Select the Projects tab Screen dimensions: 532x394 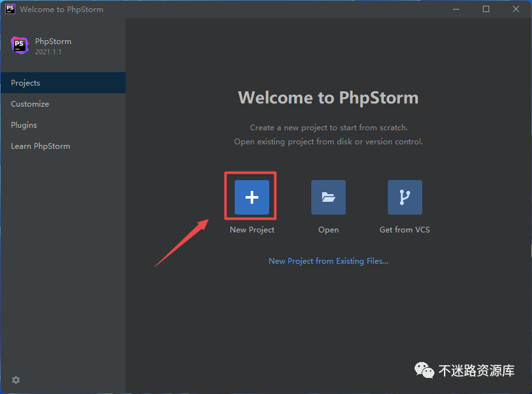63,82
